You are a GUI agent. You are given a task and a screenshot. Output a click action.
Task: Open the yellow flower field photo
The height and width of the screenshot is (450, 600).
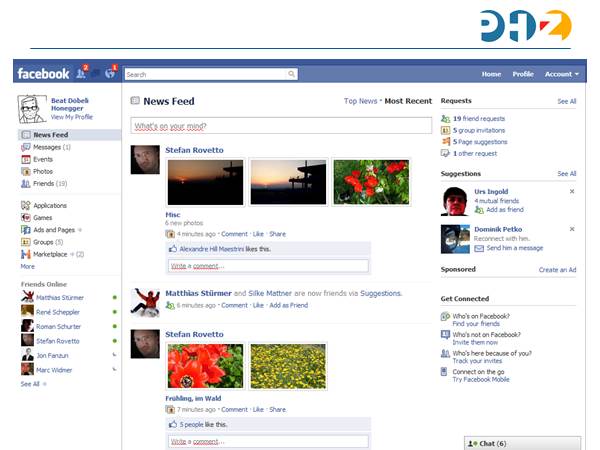(288, 366)
